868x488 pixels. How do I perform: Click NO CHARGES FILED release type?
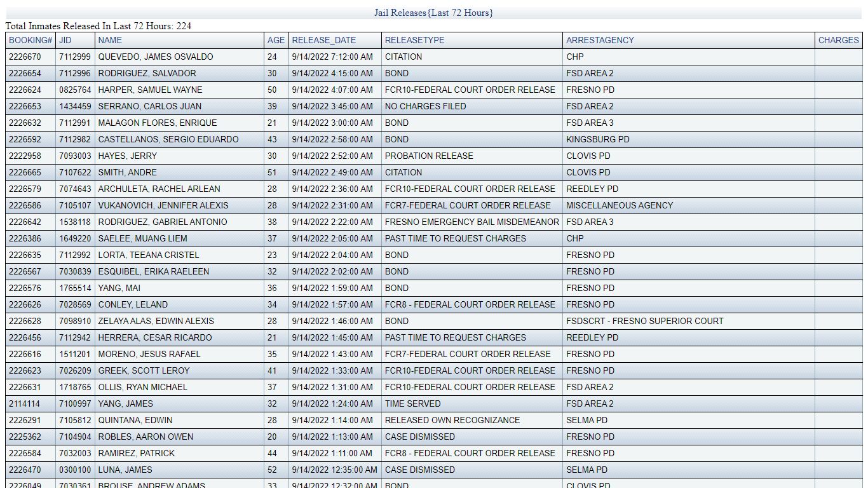point(425,106)
